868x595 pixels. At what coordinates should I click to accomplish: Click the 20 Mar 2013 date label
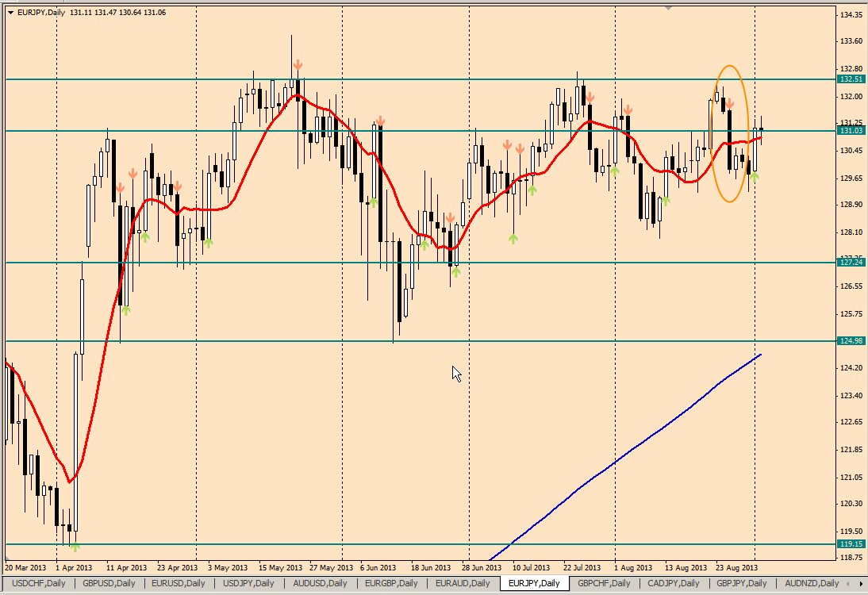25,567
